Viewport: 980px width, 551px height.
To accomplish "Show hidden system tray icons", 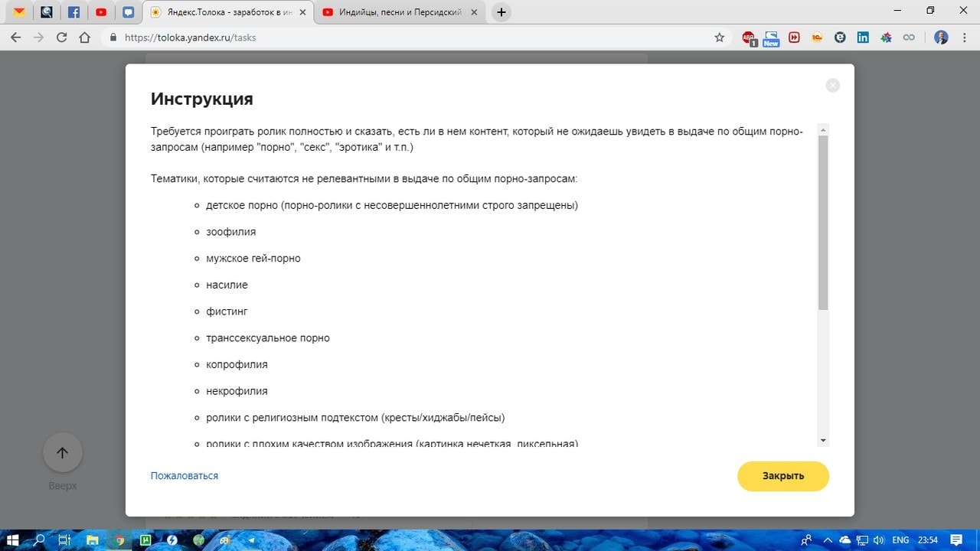I will pyautogui.click(x=829, y=540).
